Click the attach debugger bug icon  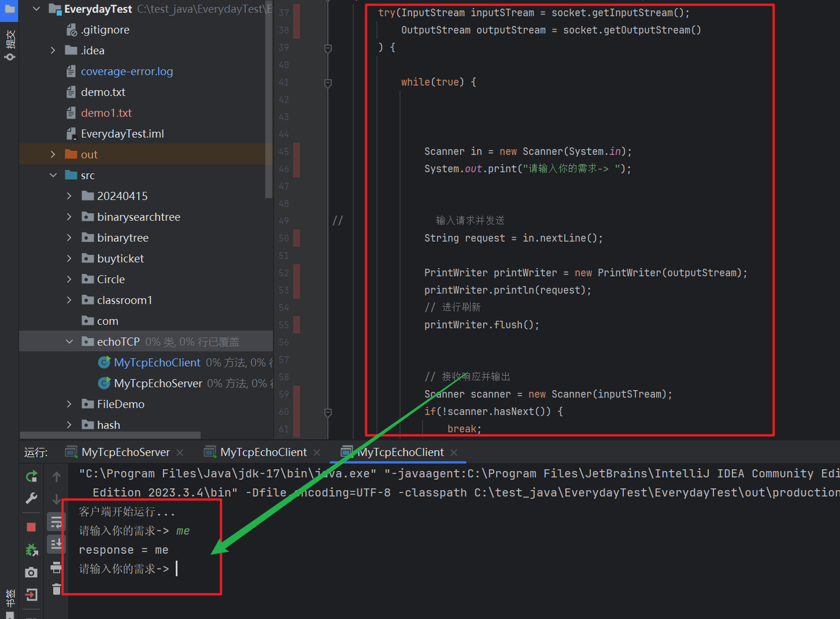tap(31, 550)
